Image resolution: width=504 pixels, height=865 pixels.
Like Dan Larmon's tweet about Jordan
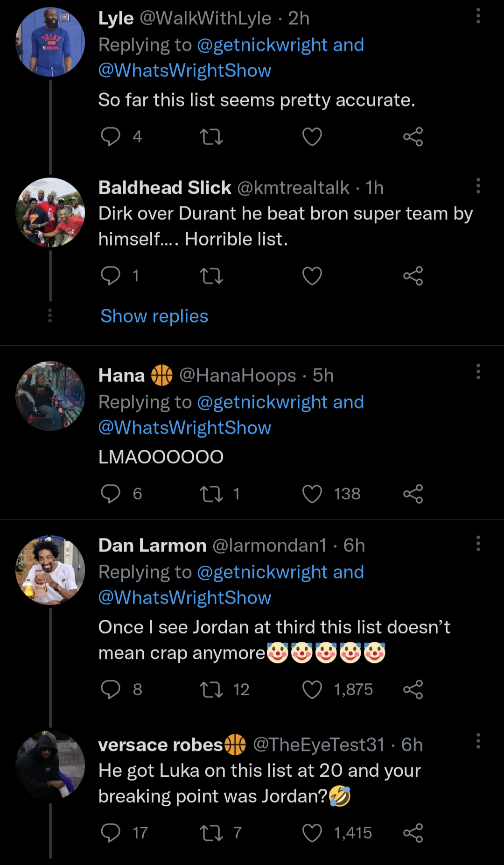coord(312,689)
